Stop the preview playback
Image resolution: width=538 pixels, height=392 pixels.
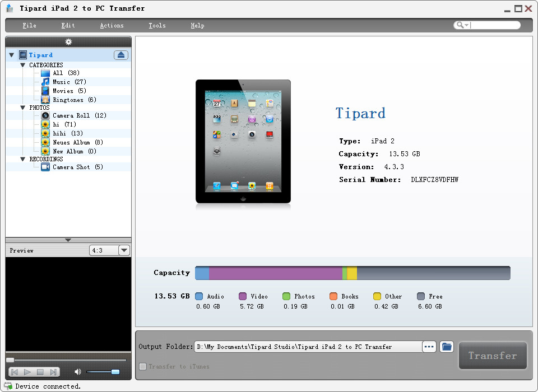coord(40,372)
